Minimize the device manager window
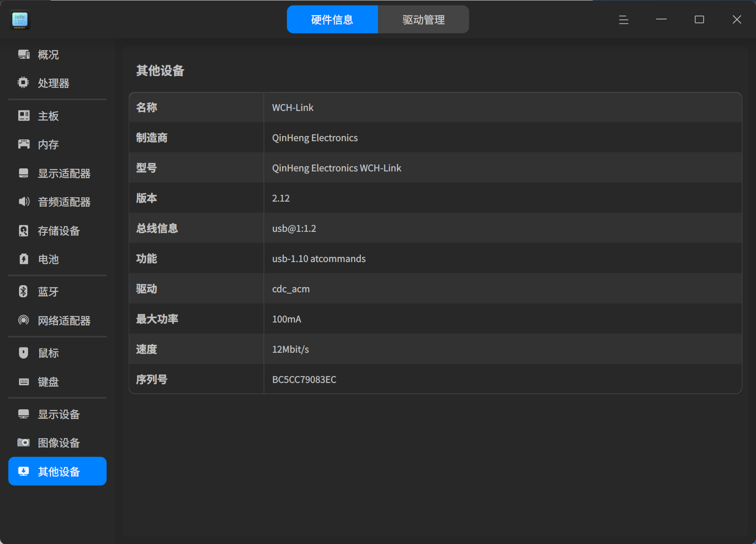 point(661,19)
